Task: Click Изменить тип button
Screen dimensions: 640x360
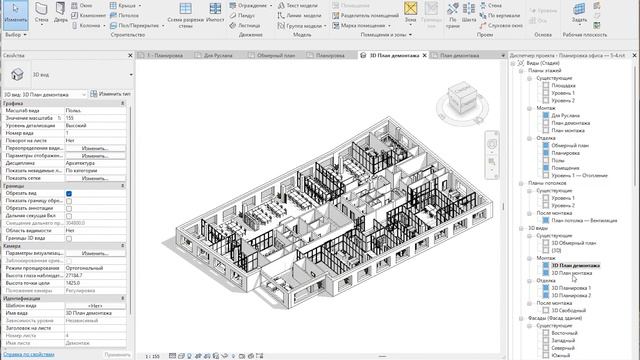Action: 110,94
